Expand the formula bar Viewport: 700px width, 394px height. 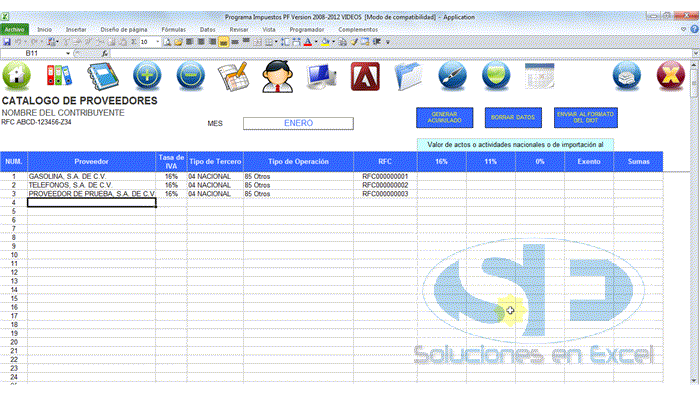click(695, 54)
